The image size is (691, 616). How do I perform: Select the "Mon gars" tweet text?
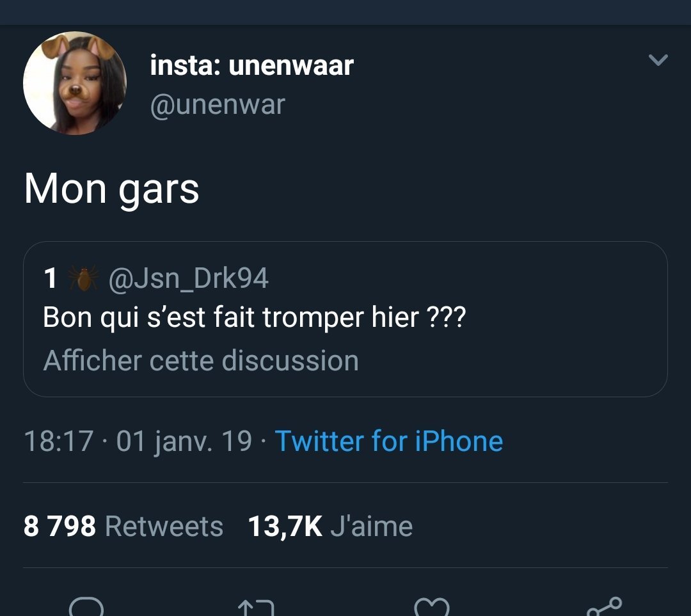click(111, 189)
